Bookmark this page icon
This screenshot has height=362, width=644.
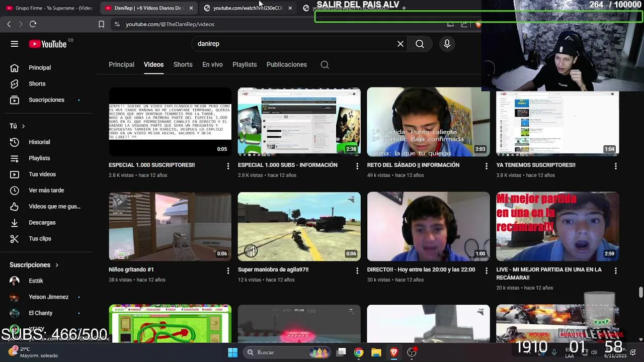click(x=101, y=24)
